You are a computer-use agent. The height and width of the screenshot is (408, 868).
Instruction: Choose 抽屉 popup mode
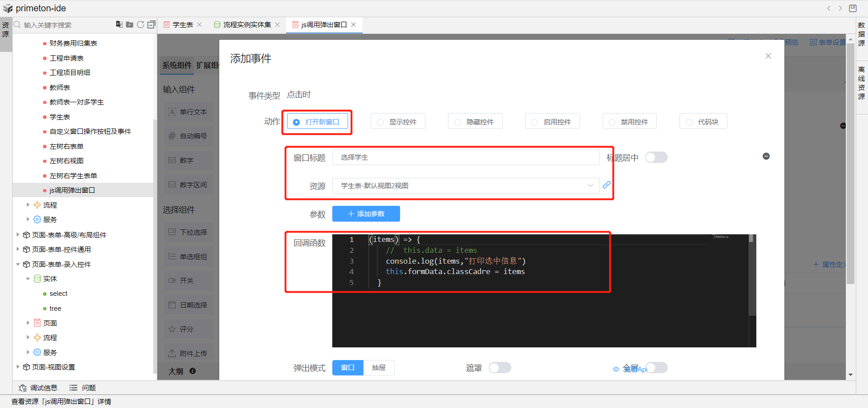[x=379, y=368]
